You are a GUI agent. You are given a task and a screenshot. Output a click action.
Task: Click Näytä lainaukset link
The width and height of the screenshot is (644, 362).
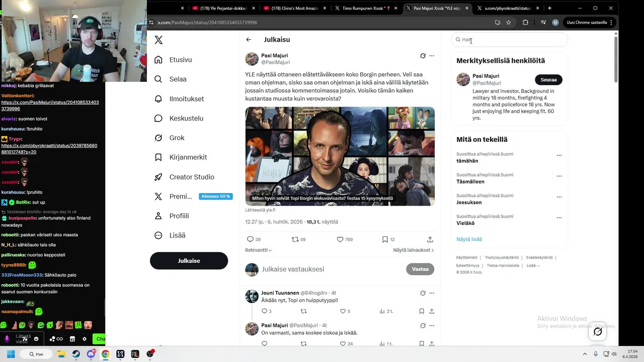pyautogui.click(x=414, y=250)
